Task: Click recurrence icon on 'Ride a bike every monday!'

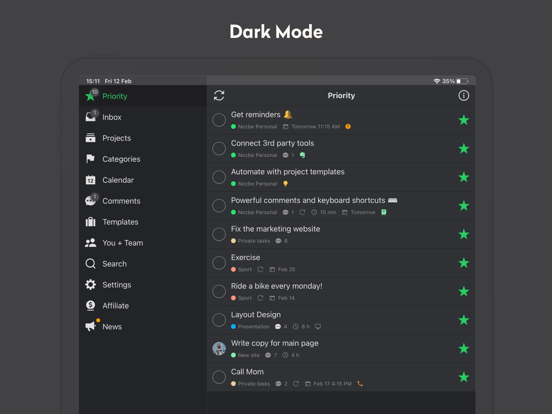Action: [260, 298]
